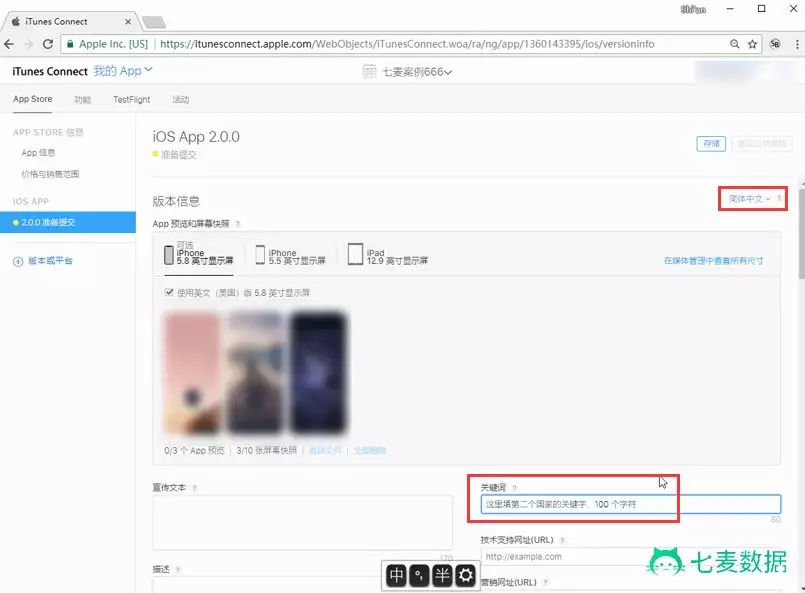The height and width of the screenshot is (593, 805).
Task: Reload the page with the refresh icon
Action: click(x=49, y=44)
